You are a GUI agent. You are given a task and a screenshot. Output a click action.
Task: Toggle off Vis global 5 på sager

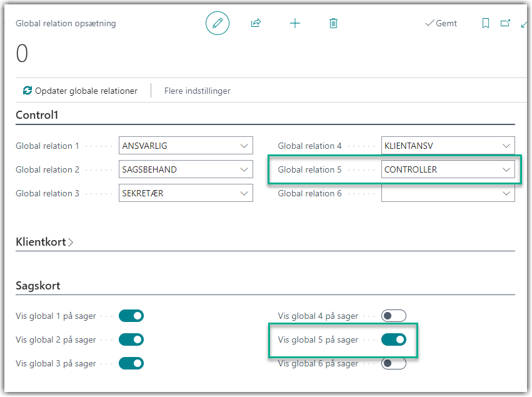[394, 339]
